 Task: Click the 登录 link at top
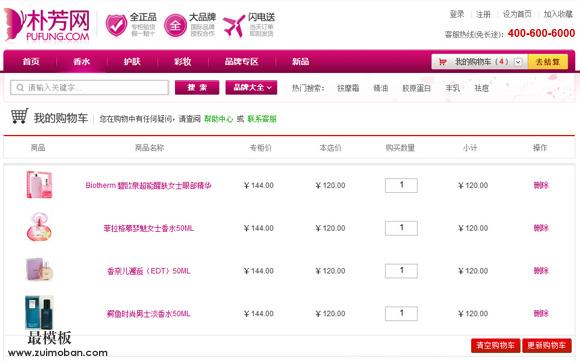coord(456,14)
